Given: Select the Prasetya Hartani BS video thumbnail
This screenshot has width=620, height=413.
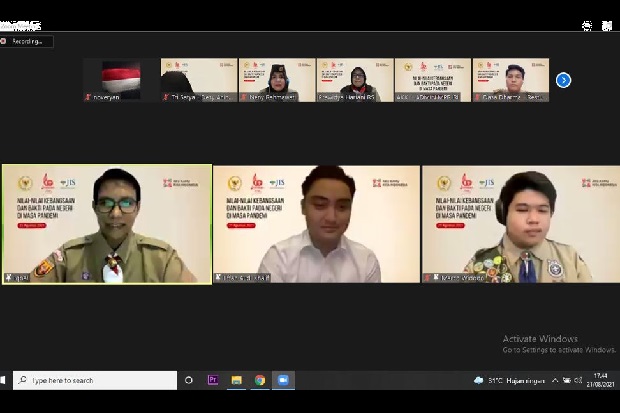Looking at the screenshot, I should 355,80.
